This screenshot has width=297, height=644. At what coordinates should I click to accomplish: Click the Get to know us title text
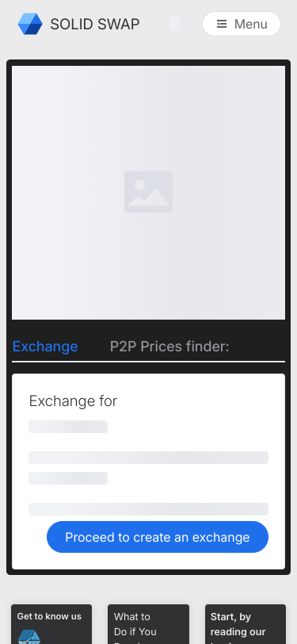[49, 616]
